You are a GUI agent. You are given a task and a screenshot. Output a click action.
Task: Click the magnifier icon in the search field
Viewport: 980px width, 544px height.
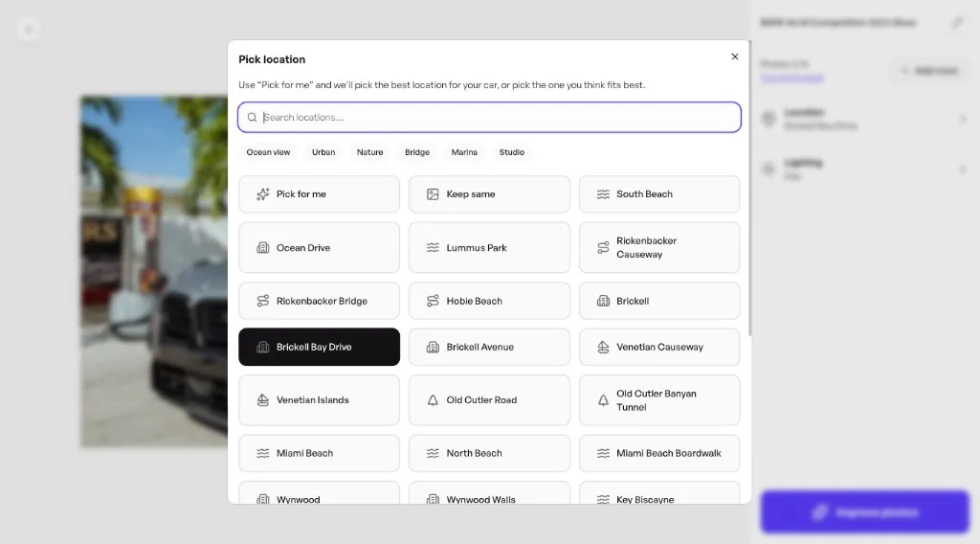click(x=253, y=118)
